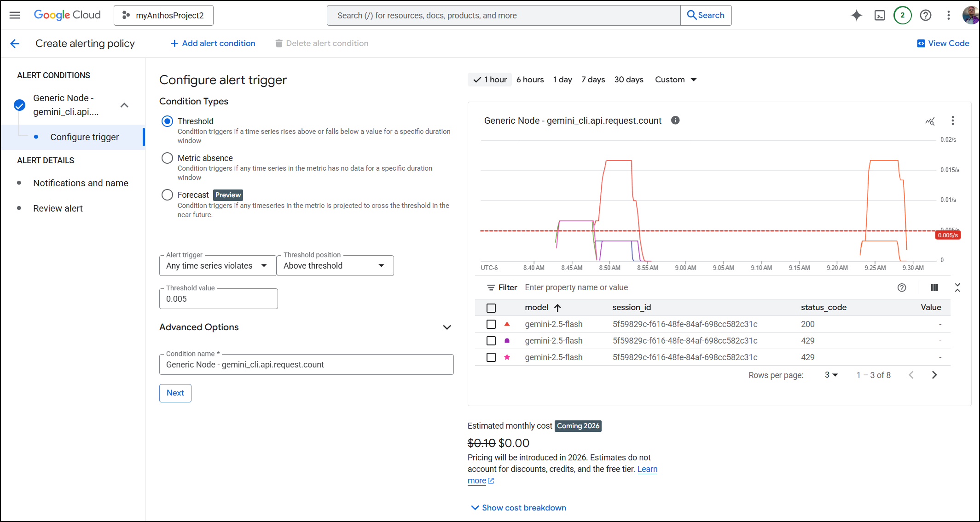Image resolution: width=980 pixels, height=522 pixels.
Task: Open the Gemini AI sparkle assistant
Action: pyautogui.click(x=856, y=15)
